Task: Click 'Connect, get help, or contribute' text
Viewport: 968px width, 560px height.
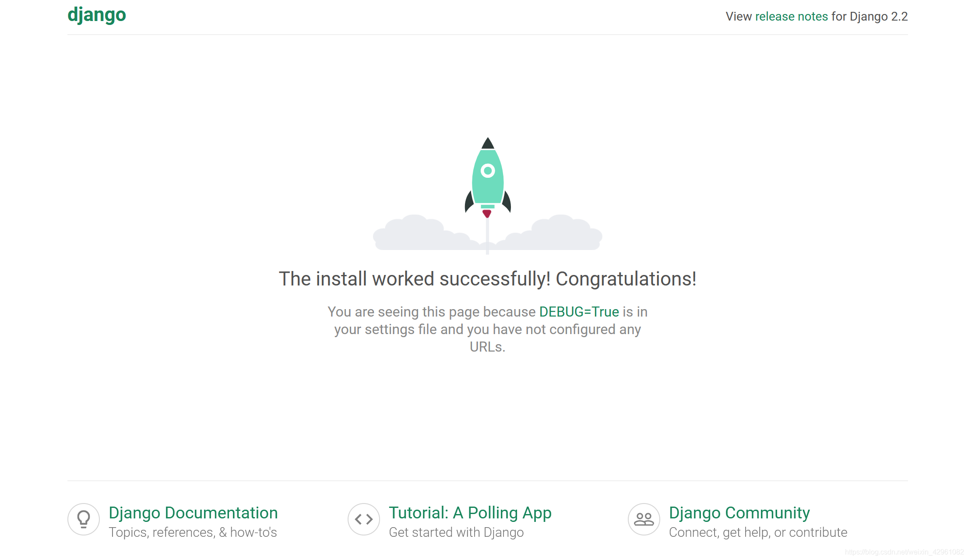Action: tap(758, 532)
